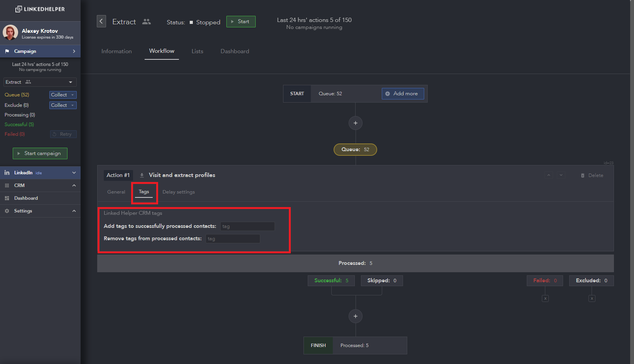Click the play triangle in Start campaign
Image resolution: width=634 pixels, height=364 pixels.
coord(19,153)
